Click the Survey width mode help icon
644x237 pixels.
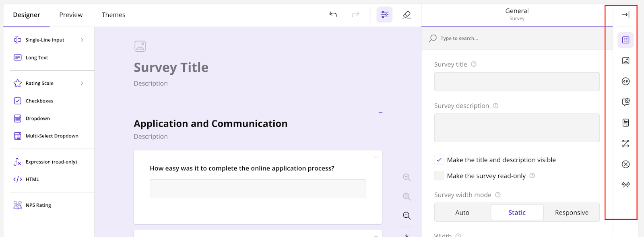[498, 195]
